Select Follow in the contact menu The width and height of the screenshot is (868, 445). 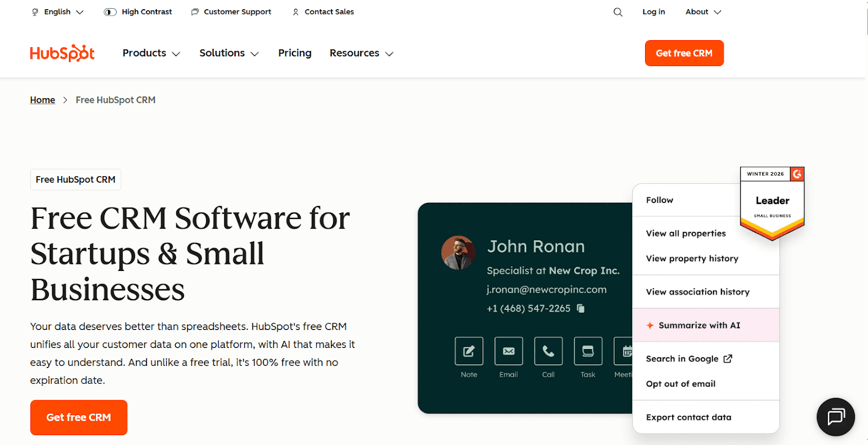pos(659,200)
